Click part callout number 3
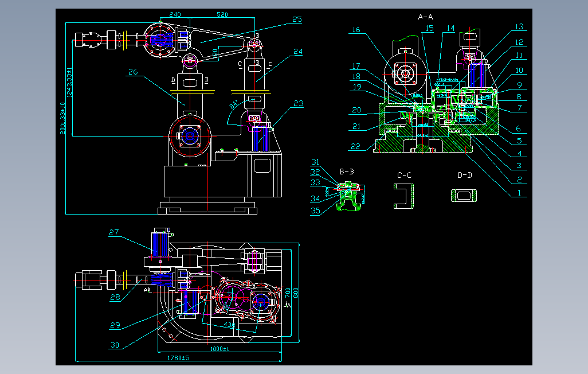The width and height of the screenshot is (588, 374). [x=519, y=165]
